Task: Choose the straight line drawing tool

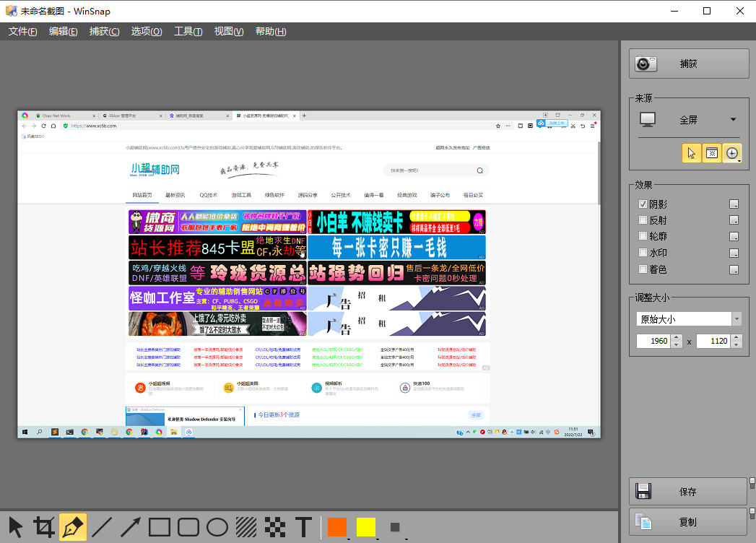Action: point(102,526)
